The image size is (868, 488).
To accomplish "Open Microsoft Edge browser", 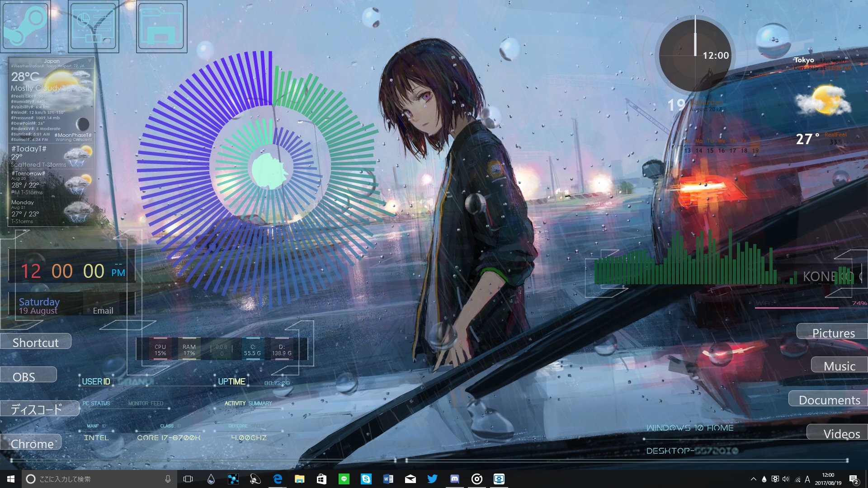I will pyautogui.click(x=278, y=479).
